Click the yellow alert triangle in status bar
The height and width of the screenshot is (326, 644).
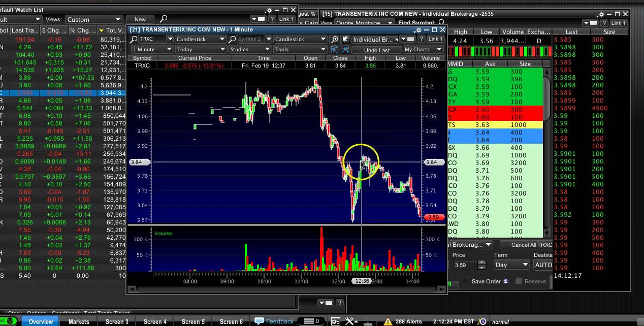pos(388,321)
